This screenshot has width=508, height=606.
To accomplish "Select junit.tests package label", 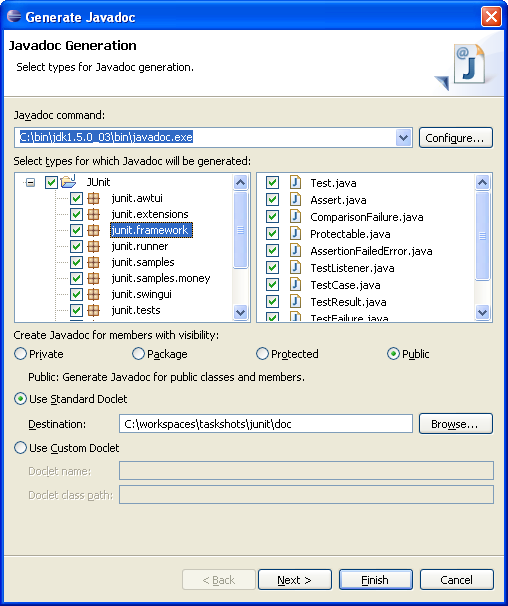I will (136, 310).
